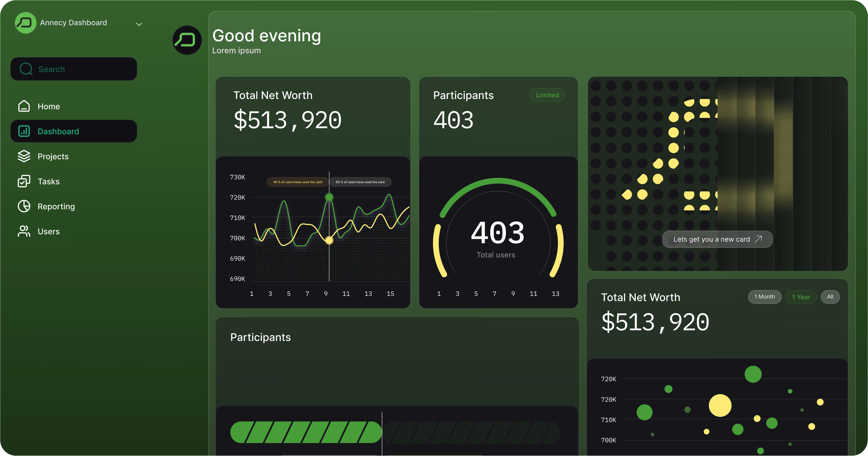Click the app logo beside the greeting

pyautogui.click(x=187, y=40)
